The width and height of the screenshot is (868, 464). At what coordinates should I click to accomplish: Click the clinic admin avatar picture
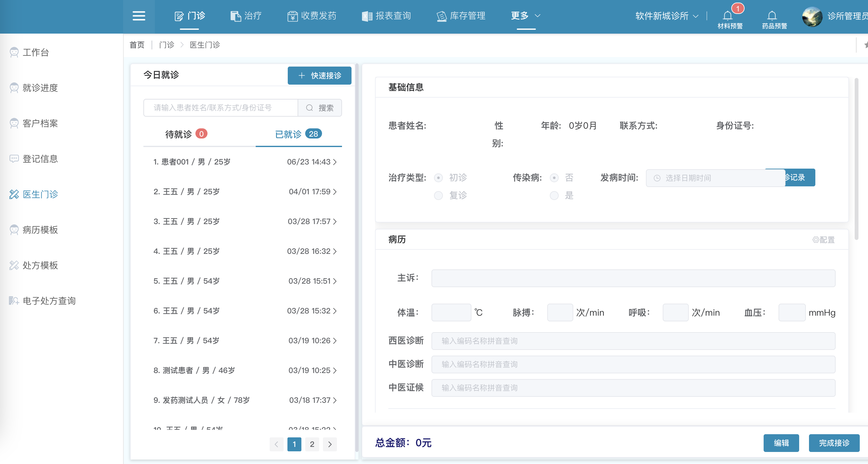[x=812, y=16]
